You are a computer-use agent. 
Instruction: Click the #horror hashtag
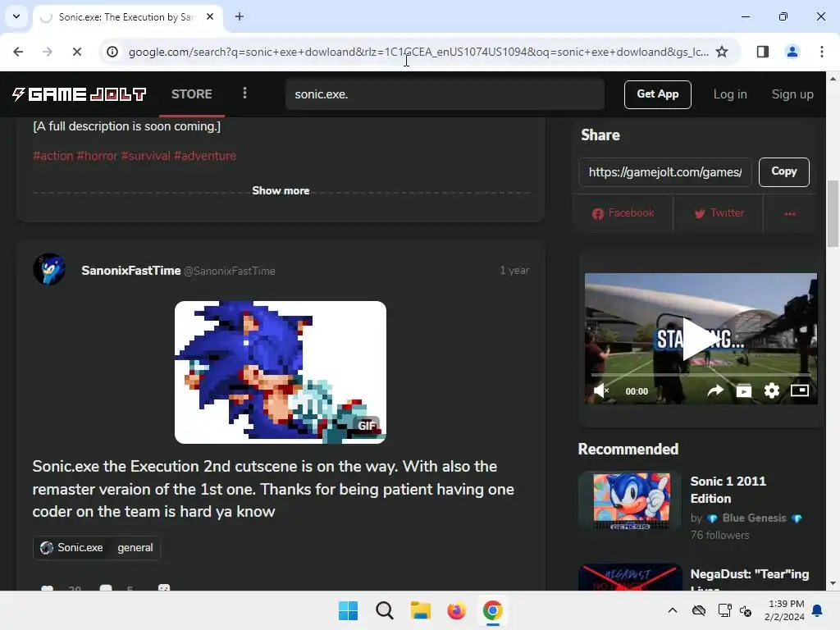coord(97,156)
